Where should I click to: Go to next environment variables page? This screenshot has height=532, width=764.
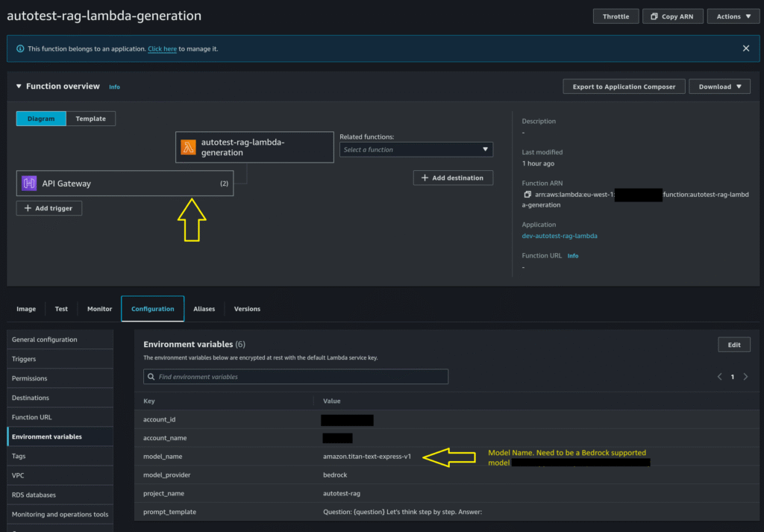[x=745, y=377]
